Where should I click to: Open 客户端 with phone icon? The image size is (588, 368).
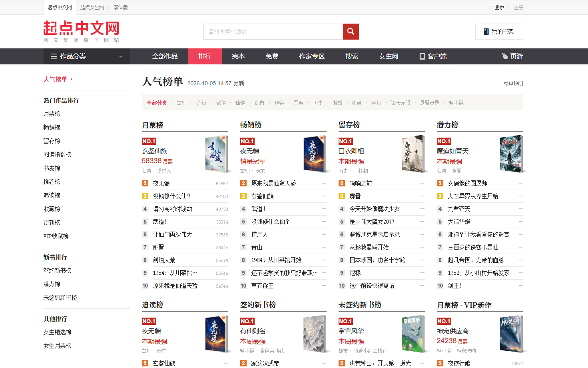[433, 56]
